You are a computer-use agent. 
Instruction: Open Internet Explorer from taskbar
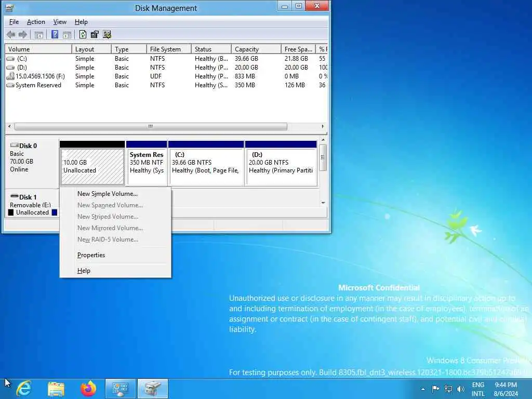point(24,389)
